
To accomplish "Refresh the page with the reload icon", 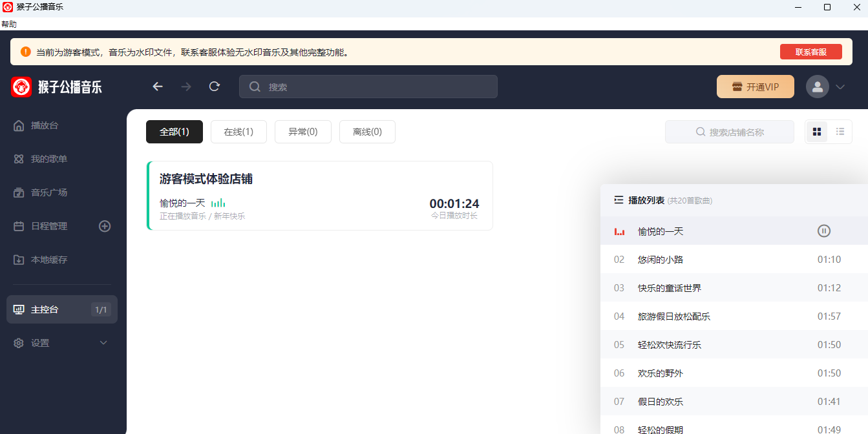I will 215,87.
